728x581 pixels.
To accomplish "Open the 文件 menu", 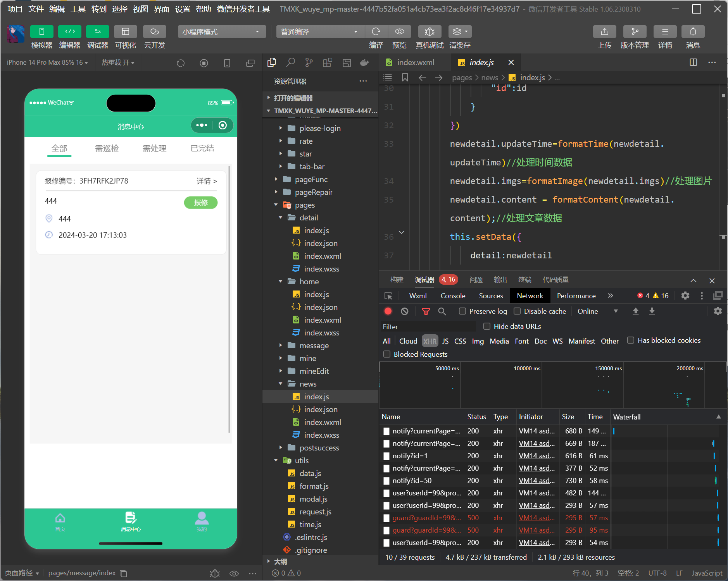I will tap(36, 9).
